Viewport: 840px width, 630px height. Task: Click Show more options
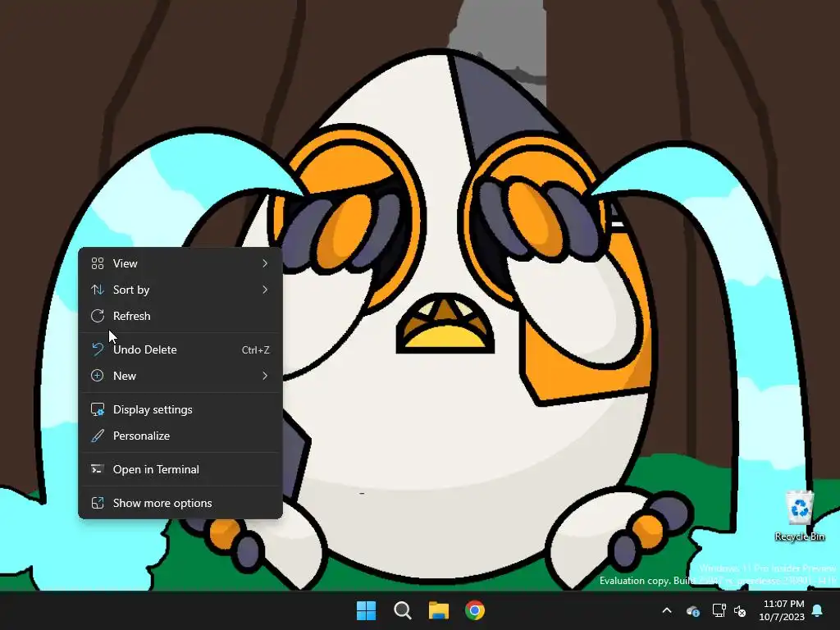[x=180, y=503]
